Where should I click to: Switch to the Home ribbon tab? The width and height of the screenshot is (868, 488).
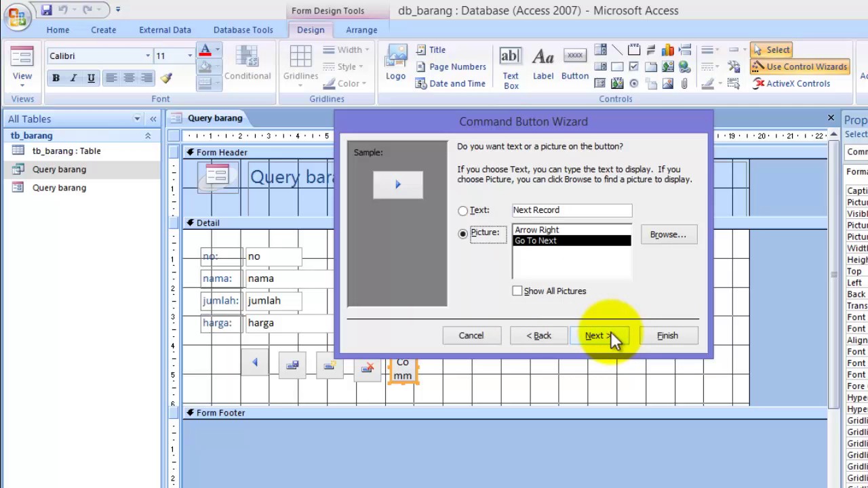[x=58, y=30]
